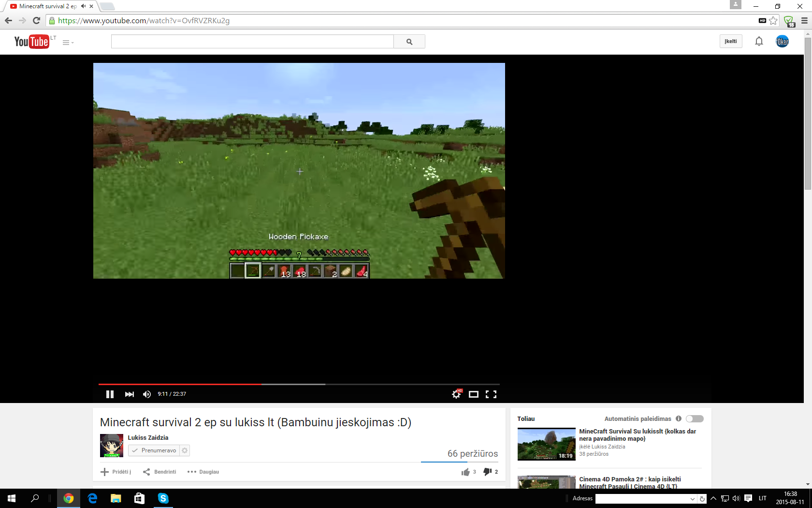This screenshot has width=812, height=508.
Task: Show hidden tray icons chevron
Action: coord(713,498)
